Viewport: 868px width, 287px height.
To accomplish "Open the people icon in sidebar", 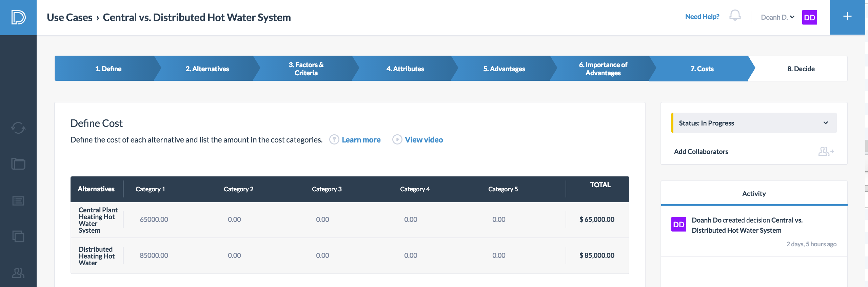I will tap(18, 273).
